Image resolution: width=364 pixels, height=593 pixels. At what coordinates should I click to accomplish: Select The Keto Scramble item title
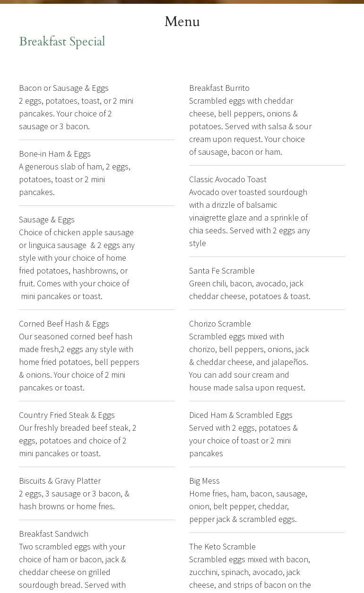[x=222, y=547]
